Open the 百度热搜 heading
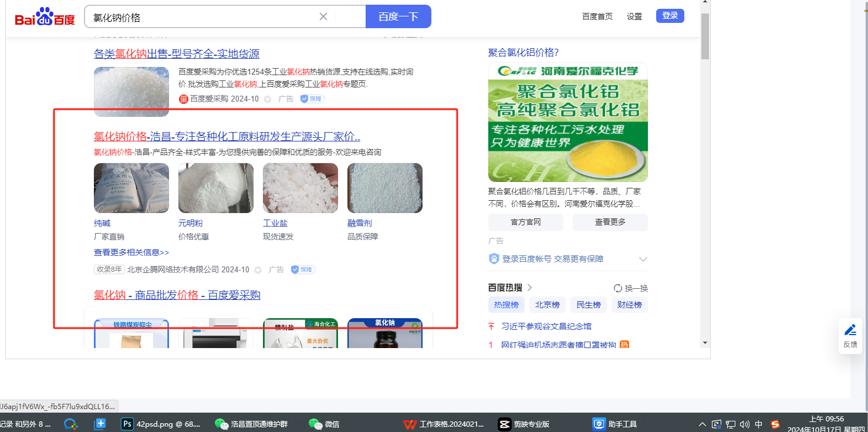 [505, 288]
